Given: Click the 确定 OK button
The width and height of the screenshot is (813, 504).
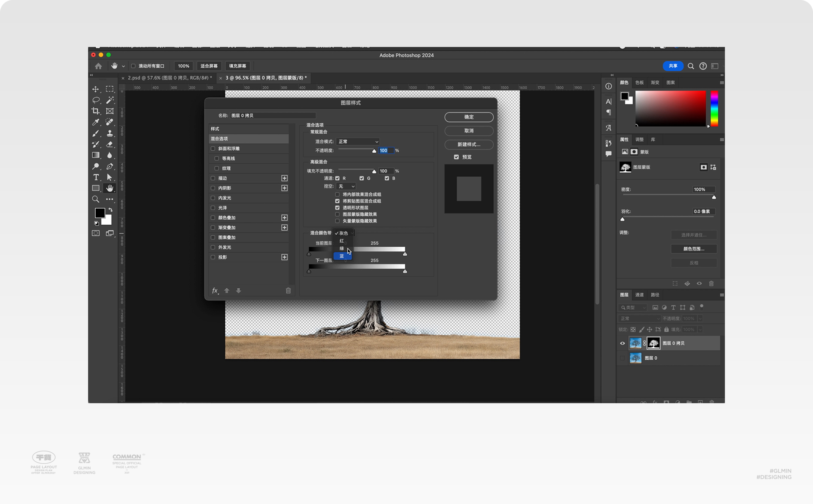Looking at the screenshot, I should click(469, 117).
